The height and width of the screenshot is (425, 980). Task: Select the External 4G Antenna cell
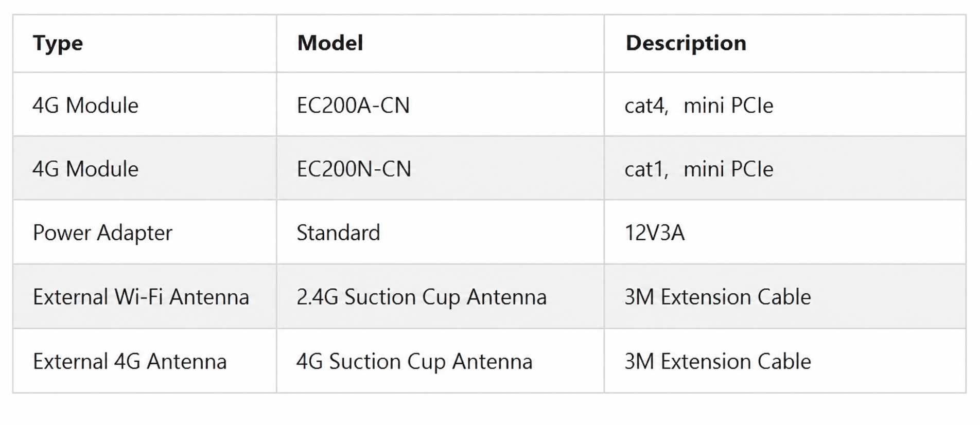130,361
